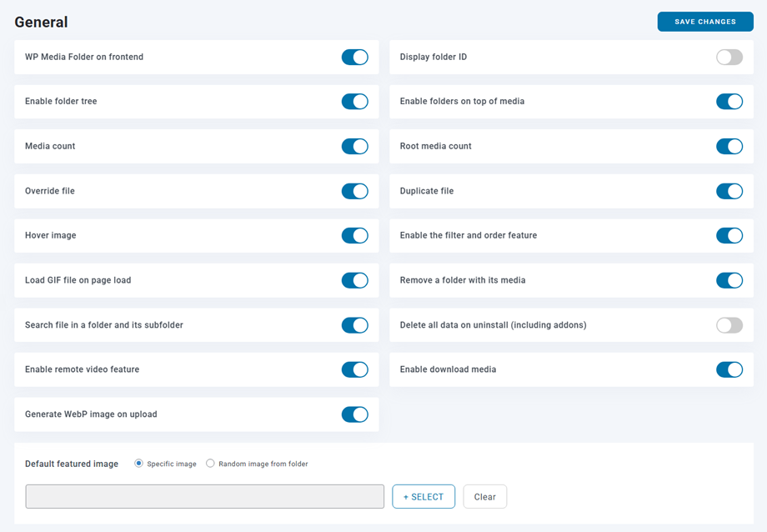This screenshot has width=767, height=532.
Task: Click the Save Changes button
Action: [x=704, y=22]
